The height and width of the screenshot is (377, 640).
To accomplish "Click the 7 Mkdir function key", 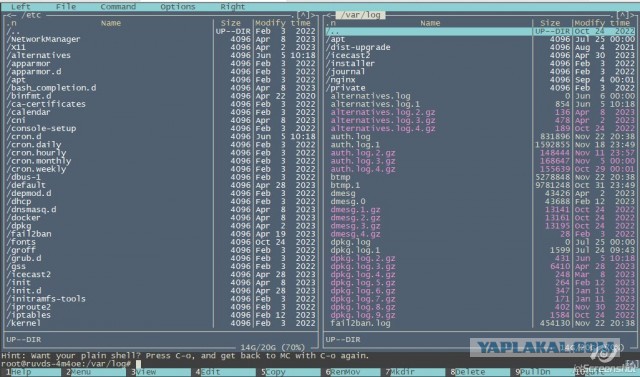I will 415,372.
